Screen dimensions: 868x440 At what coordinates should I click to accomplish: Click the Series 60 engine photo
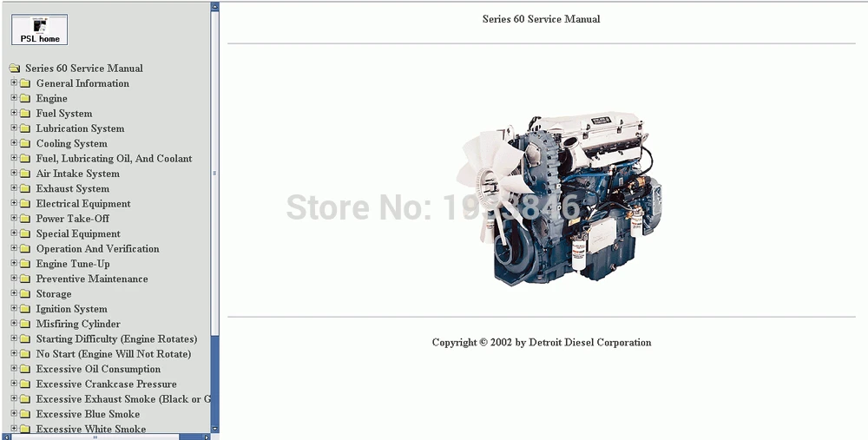559,198
